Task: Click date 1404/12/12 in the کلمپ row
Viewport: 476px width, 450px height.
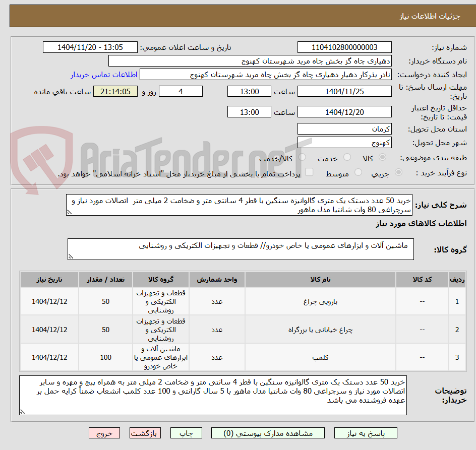Action: [x=49, y=357]
